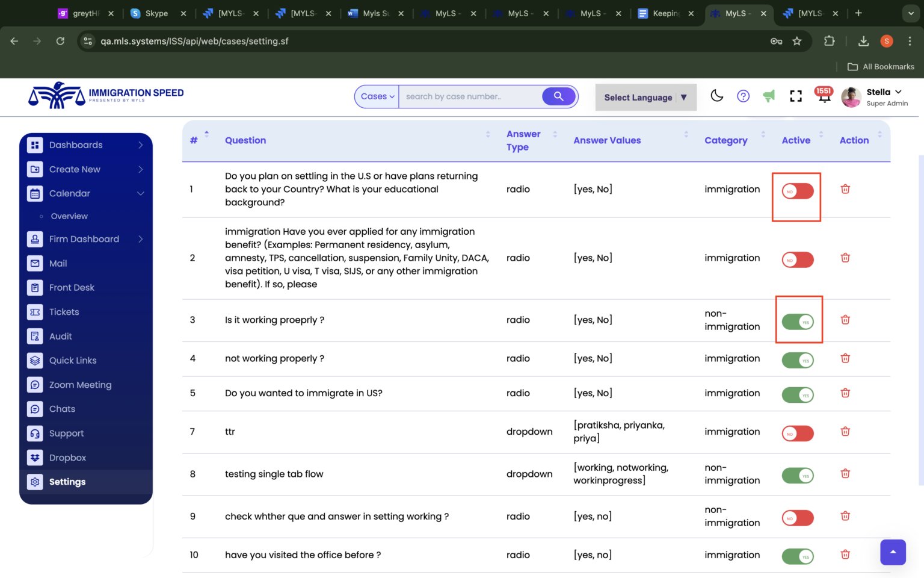Switch to dark mode with moon icon
The height and width of the screenshot is (578, 924).
(716, 96)
